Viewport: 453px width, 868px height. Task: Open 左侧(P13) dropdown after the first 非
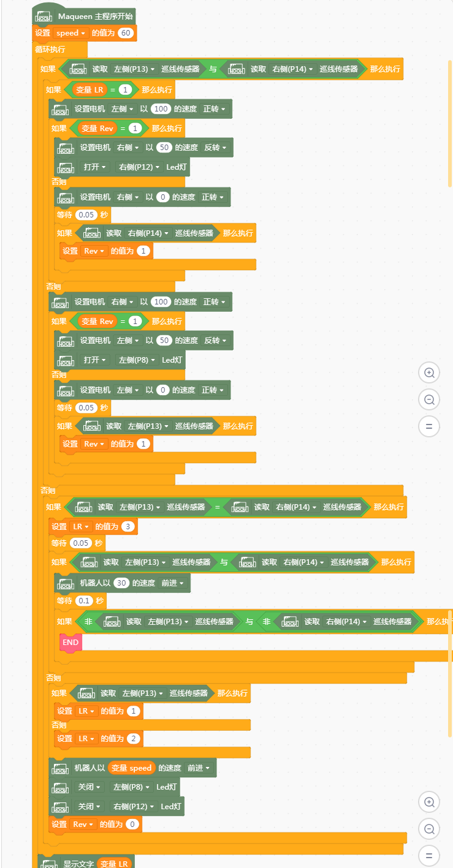(169, 622)
